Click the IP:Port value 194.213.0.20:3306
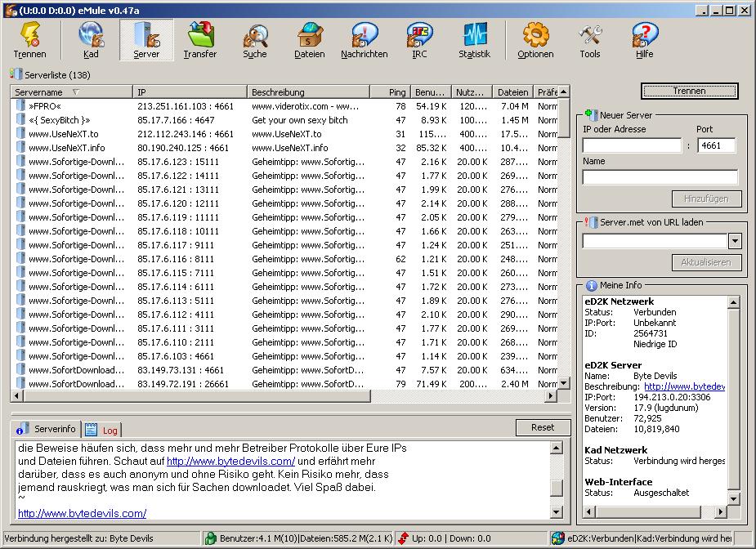The image size is (756, 549). click(672, 397)
